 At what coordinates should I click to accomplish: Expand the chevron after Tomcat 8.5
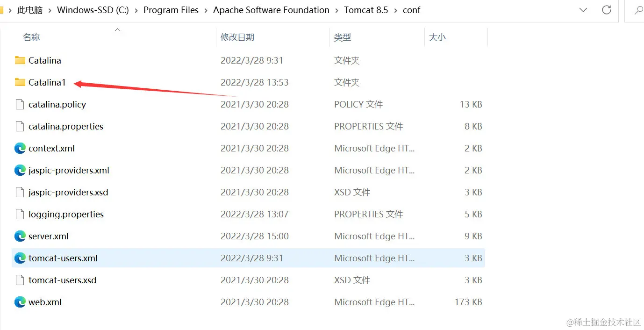396,10
